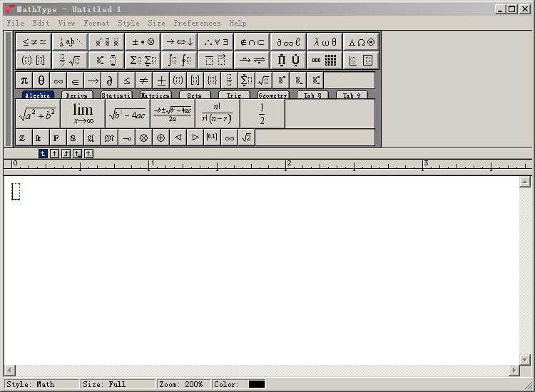The height and width of the screenshot is (392, 535).
Task: Open the uppercase Greek letters palette
Action: 361,42
